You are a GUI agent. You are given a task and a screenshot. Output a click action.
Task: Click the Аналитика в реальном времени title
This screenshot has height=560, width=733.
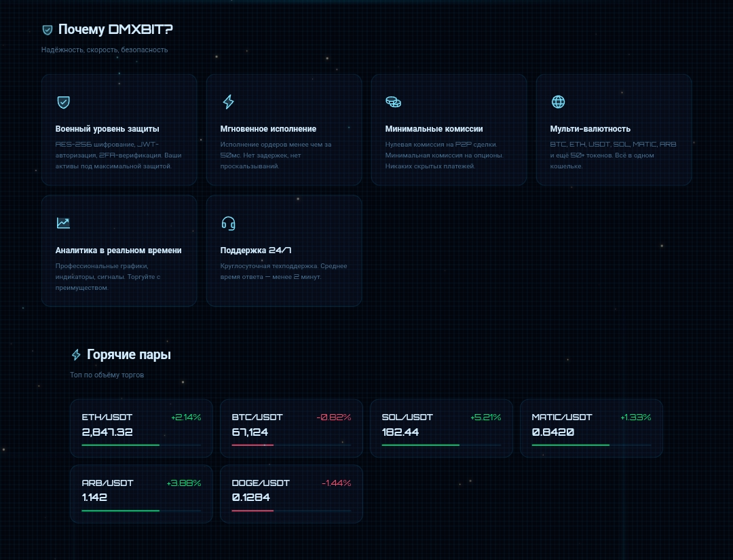point(118,250)
